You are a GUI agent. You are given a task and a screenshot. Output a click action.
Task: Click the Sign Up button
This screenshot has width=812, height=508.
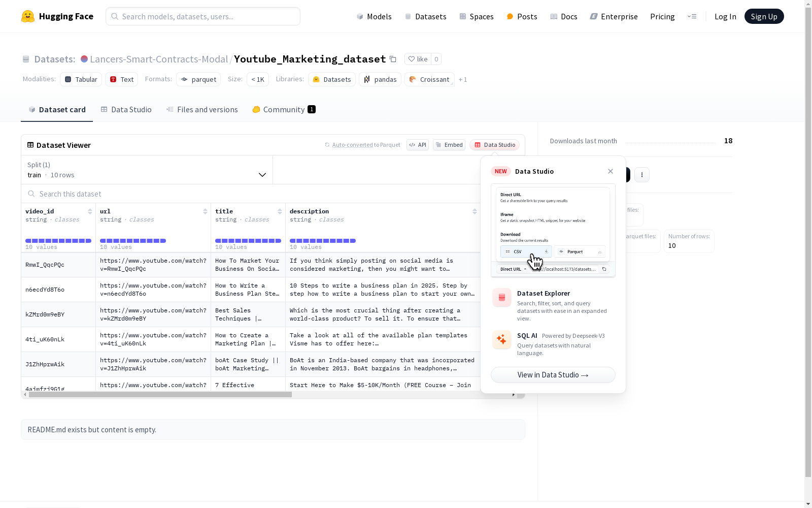(x=764, y=16)
